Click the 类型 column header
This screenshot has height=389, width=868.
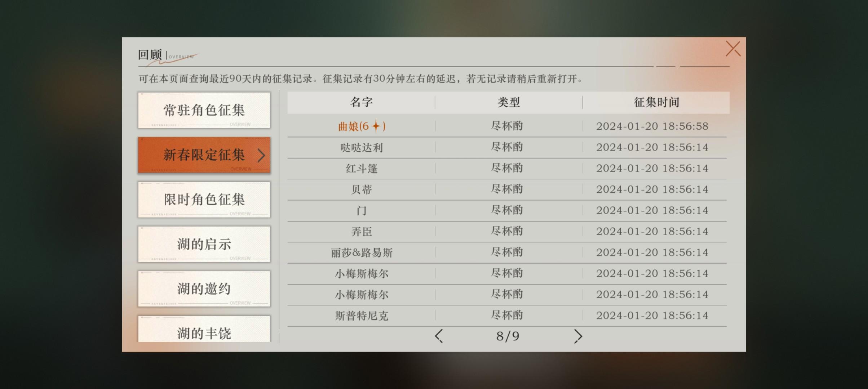click(509, 102)
